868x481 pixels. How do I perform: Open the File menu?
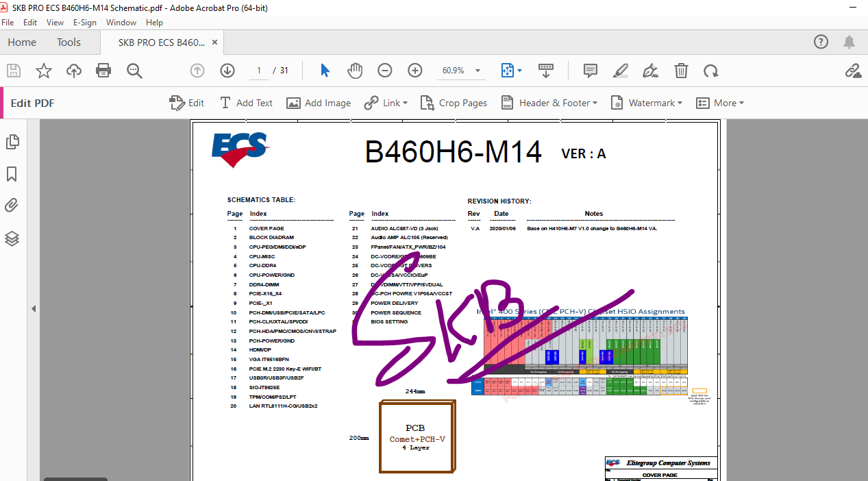(8, 23)
